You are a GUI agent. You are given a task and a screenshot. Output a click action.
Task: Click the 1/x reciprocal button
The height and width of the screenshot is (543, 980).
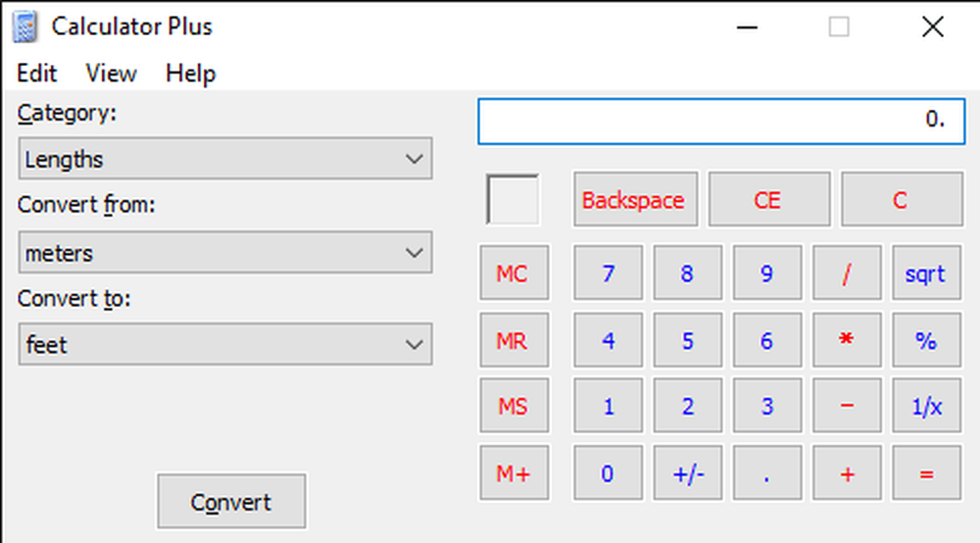pos(926,406)
